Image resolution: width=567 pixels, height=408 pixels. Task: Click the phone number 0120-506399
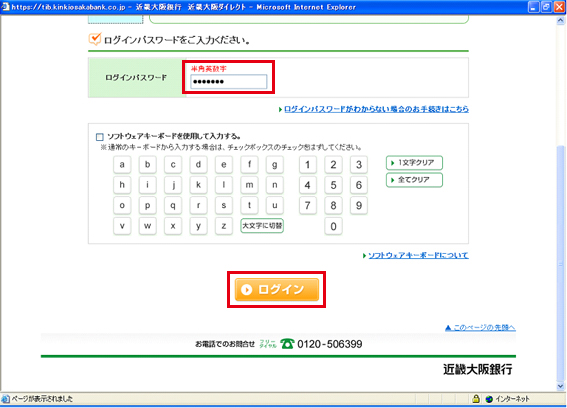tap(329, 344)
